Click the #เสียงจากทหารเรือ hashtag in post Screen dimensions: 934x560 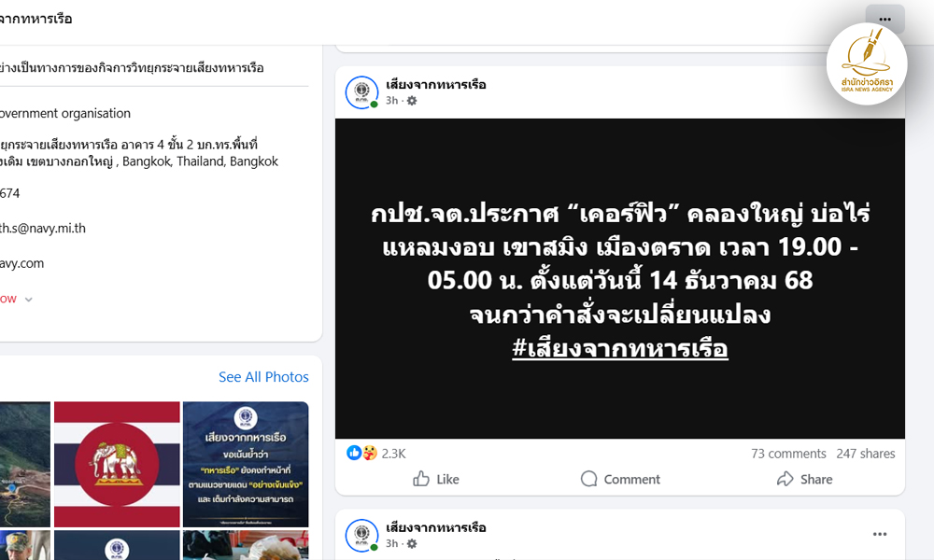click(x=619, y=348)
